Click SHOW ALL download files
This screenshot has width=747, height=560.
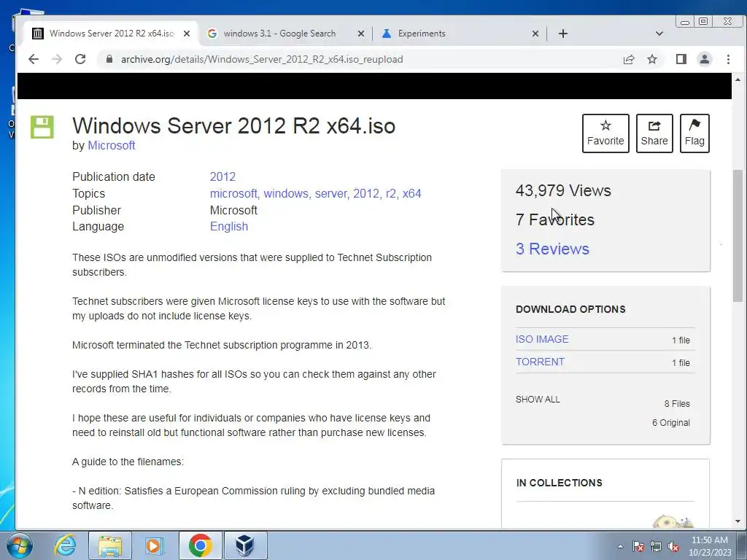point(538,399)
